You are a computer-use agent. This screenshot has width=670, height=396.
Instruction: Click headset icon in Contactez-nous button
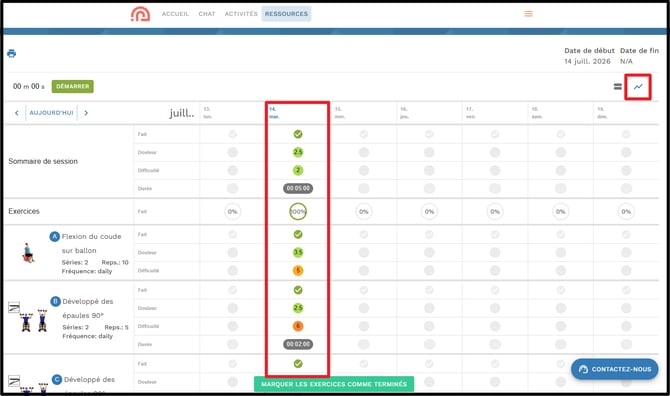coord(583,370)
